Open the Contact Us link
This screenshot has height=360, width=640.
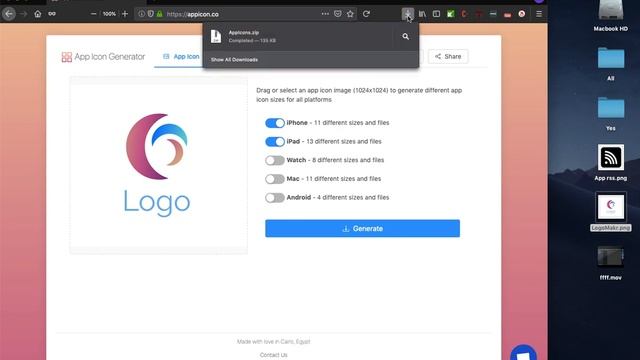pos(273,355)
